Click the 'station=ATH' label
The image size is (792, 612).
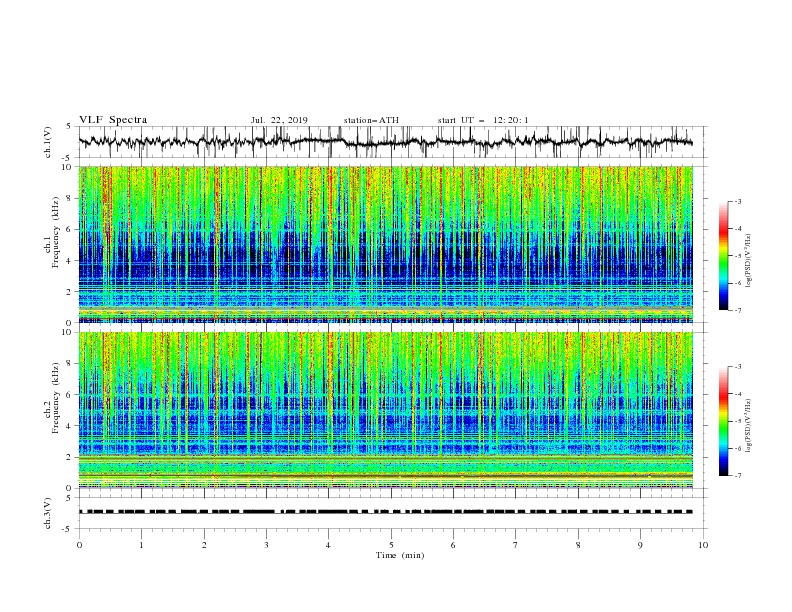(x=371, y=120)
